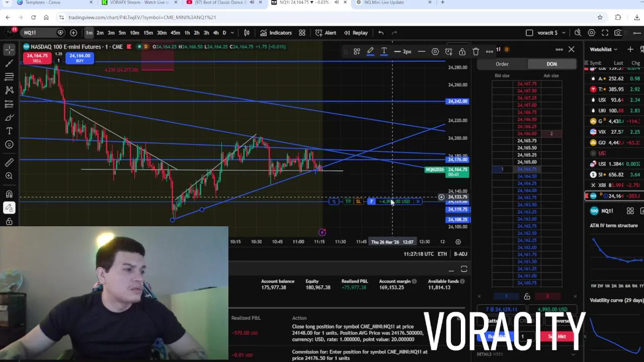Image resolution: width=644 pixels, height=362 pixels.
Task: Open indicator templates grid
Action: pos(302,33)
